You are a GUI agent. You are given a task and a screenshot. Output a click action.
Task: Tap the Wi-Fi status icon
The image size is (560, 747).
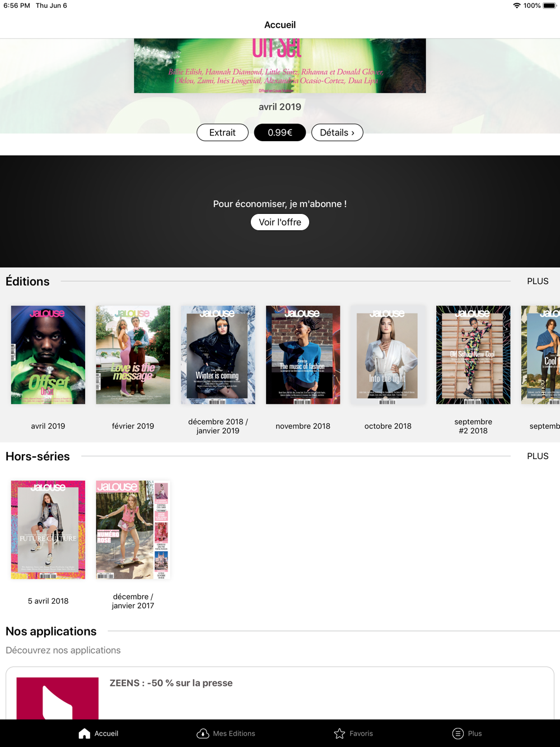pos(516,6)
